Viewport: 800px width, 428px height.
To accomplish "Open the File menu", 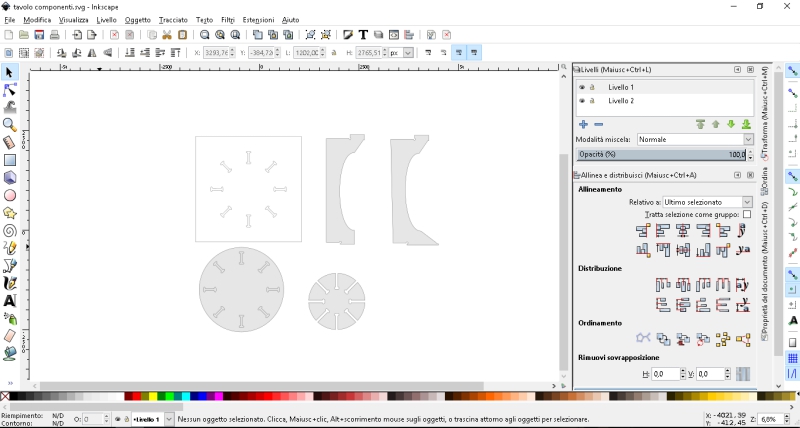I will point(10,20).
